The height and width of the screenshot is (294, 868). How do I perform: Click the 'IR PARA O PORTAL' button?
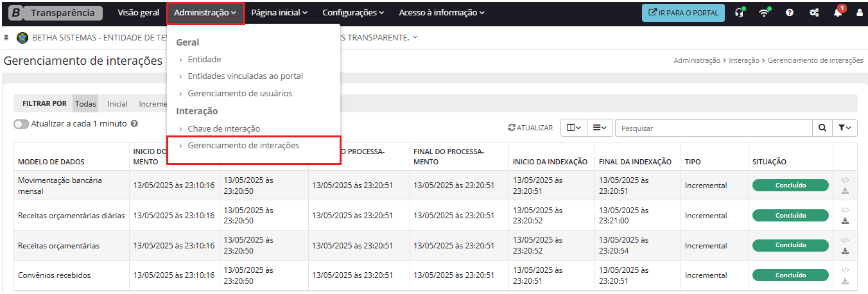click(683, 13)
